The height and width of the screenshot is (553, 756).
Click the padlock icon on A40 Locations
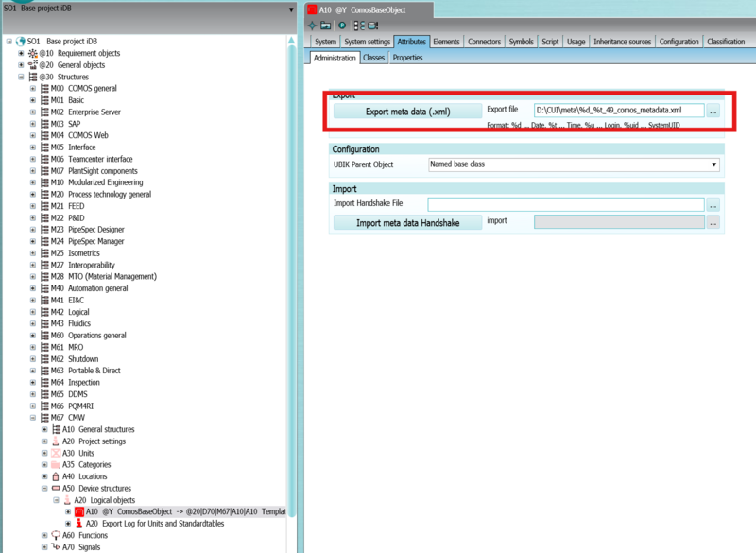point(54,476)
